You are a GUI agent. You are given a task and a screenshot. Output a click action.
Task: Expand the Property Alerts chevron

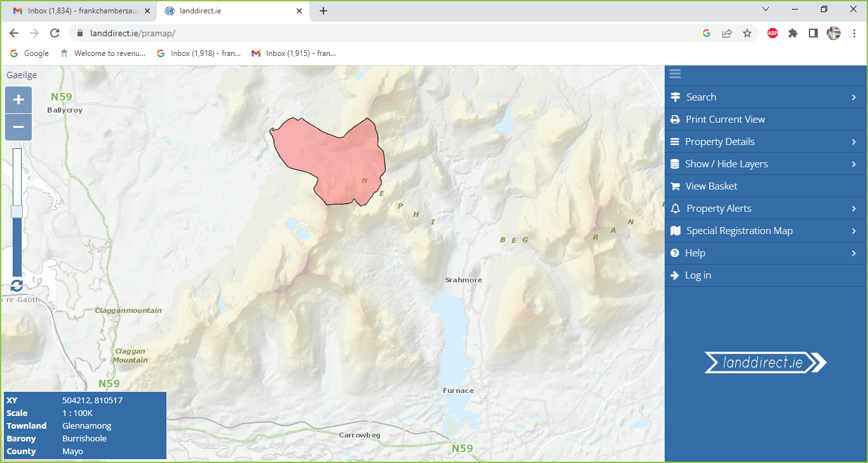854,209
